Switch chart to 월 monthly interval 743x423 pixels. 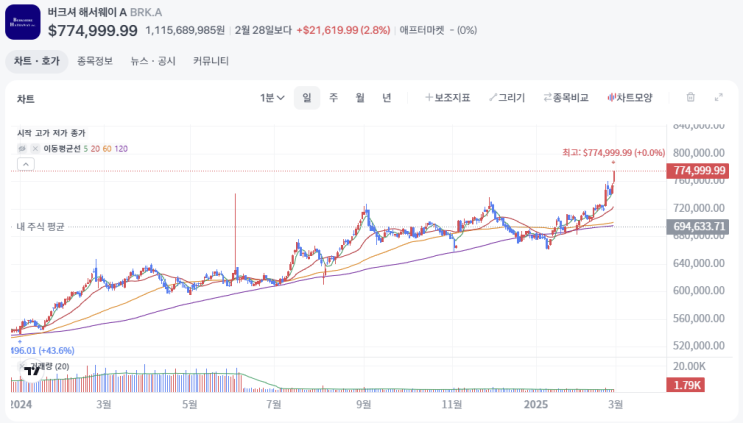pyautogui.click(x=359, y=98)
